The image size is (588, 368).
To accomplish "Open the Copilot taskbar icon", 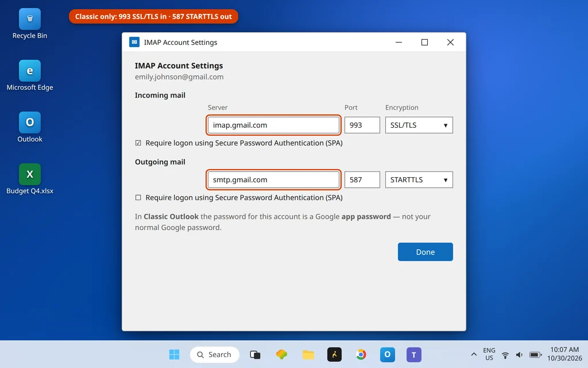I will pyautogui.click(x=281, y=354).
